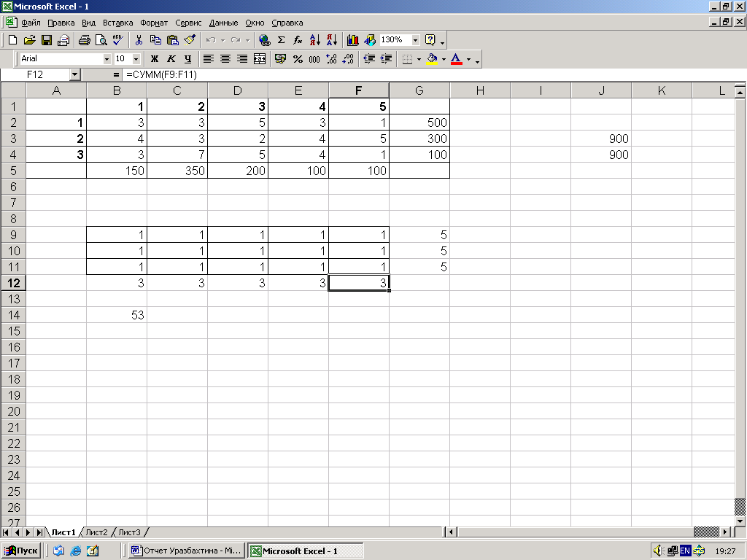Screen dimensions: 747x560
Task: Click the Save floppy disk icon
Action: pos(46,40)
